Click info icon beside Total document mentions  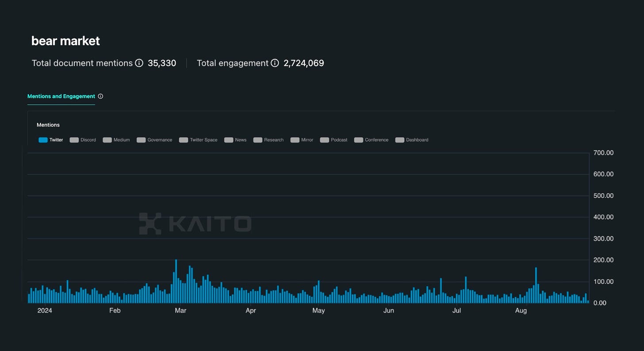pos(139,63)
